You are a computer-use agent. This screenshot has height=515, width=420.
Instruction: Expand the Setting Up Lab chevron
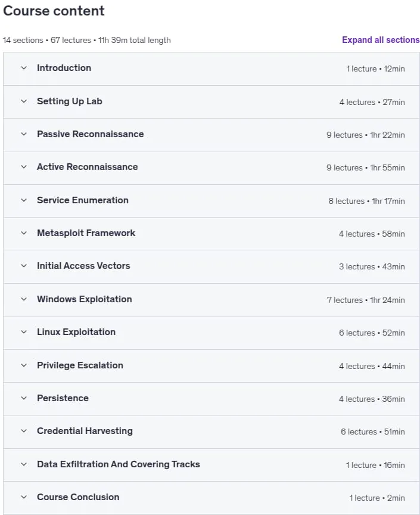point(24,101)
